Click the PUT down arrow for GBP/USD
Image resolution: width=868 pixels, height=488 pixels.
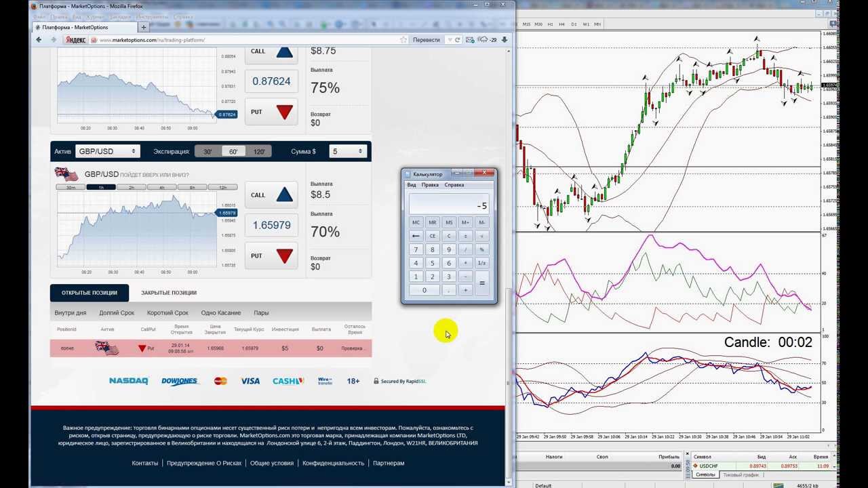[284, 256]
